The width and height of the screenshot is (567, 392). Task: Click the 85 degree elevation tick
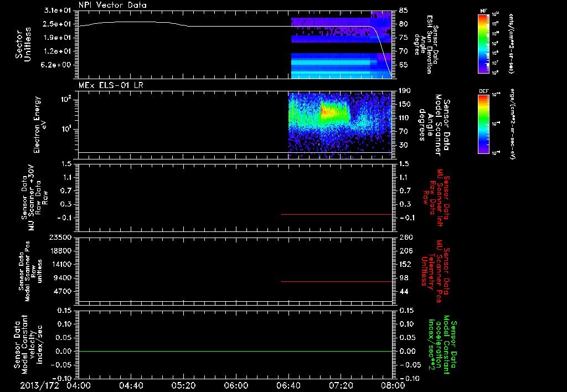click(x=404, y=10)
